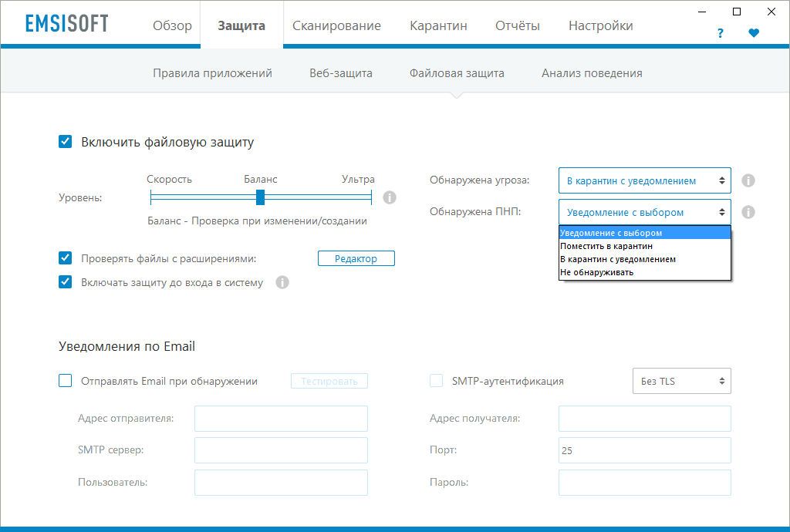Click the info icon beside the level slider
This screenshot has width=790, height=532.
[x=390, y=197]
